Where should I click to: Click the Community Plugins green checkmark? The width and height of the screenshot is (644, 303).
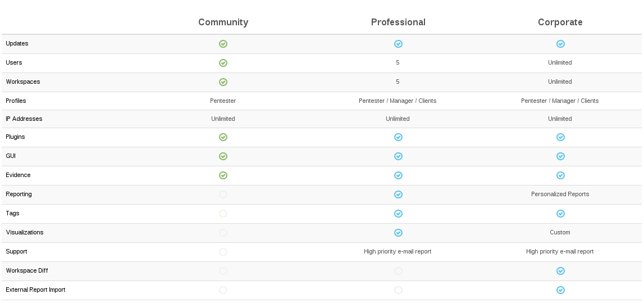coord(223,137)
